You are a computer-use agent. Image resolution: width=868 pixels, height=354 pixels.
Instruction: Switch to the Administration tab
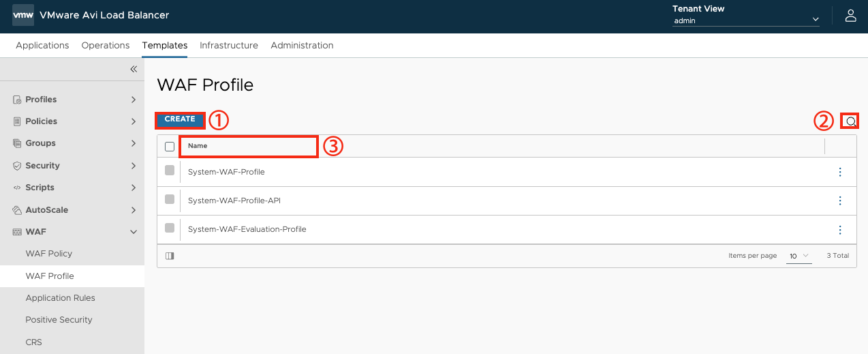302,45
